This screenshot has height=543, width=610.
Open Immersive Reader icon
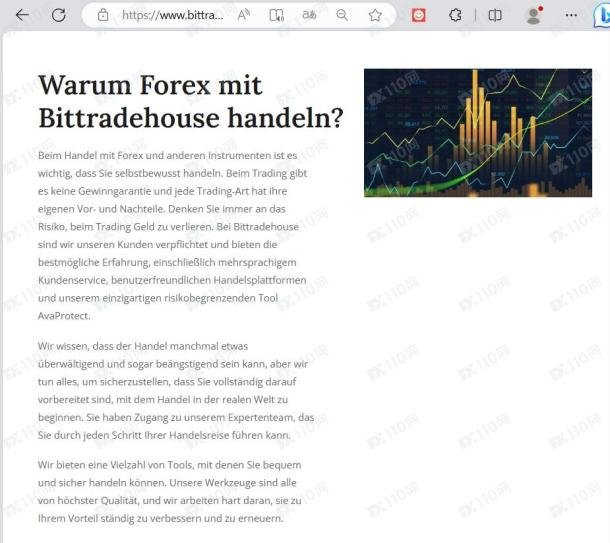(x=277, y=15)
